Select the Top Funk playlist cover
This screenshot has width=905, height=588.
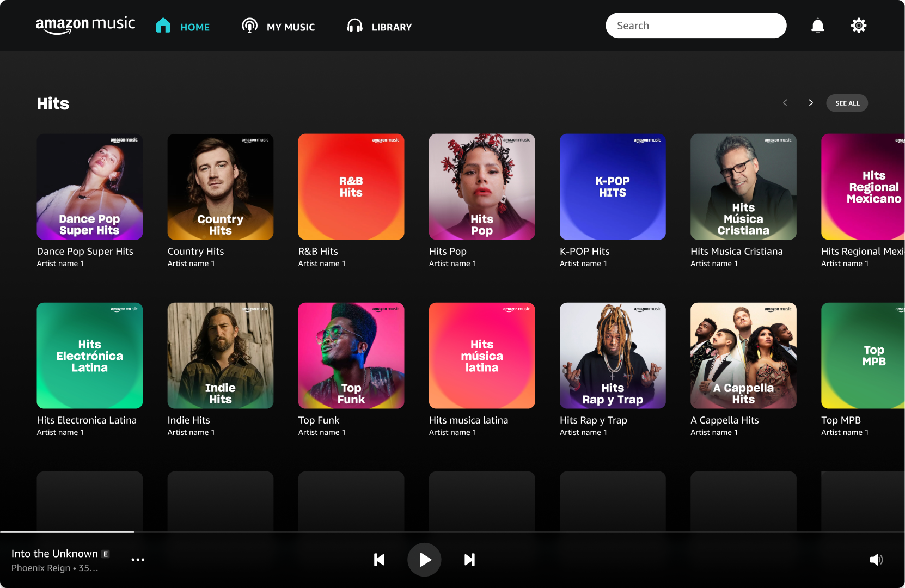tap(351, 356)
